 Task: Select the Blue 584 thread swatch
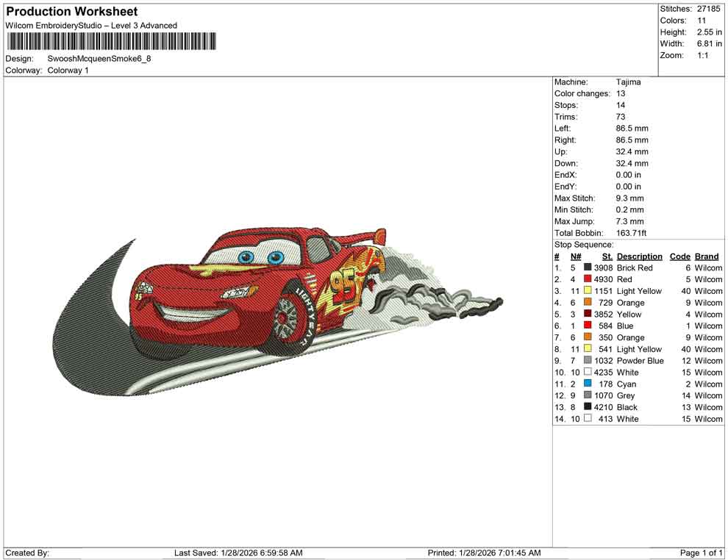coord(587,326)
